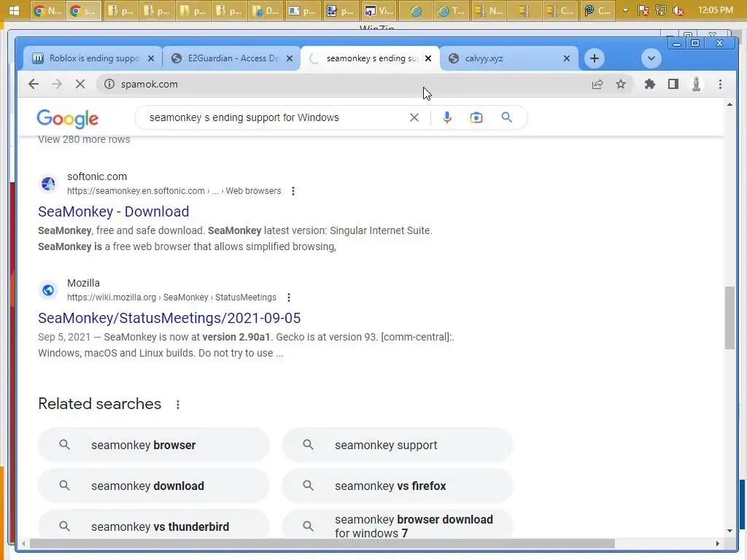747x560 pixels.
Task: Click the horizontal scroll right arrow
Action: (x=718, y=543)
